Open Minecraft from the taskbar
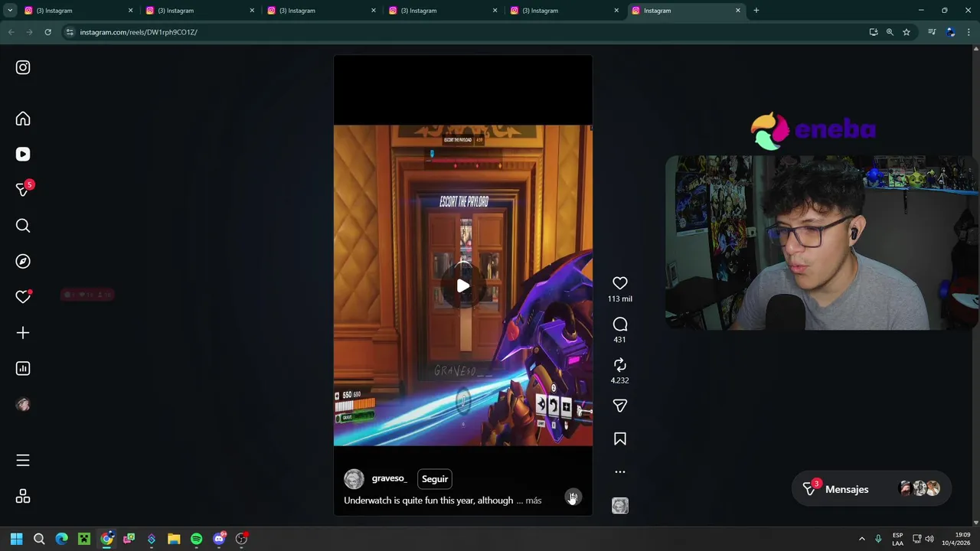 84,539
